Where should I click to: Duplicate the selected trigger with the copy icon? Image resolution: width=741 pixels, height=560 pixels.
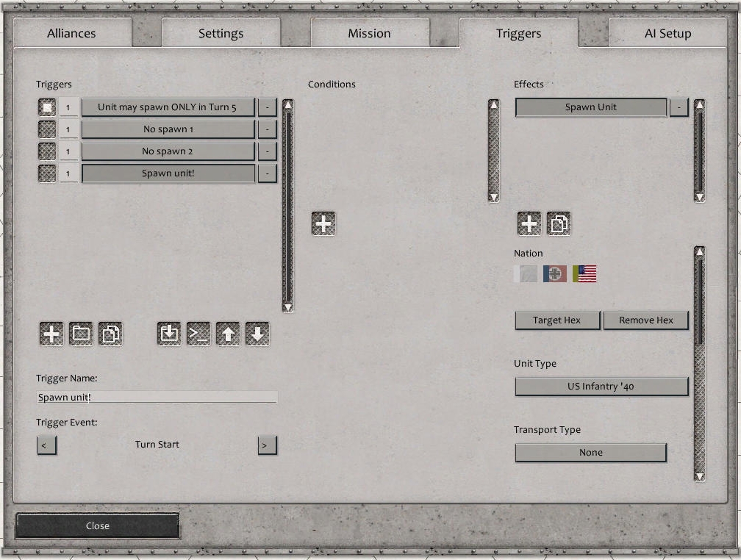click(110, 334)
